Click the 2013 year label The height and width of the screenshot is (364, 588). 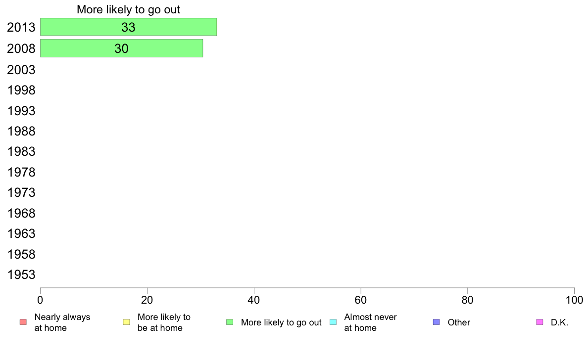pos(21,28)
